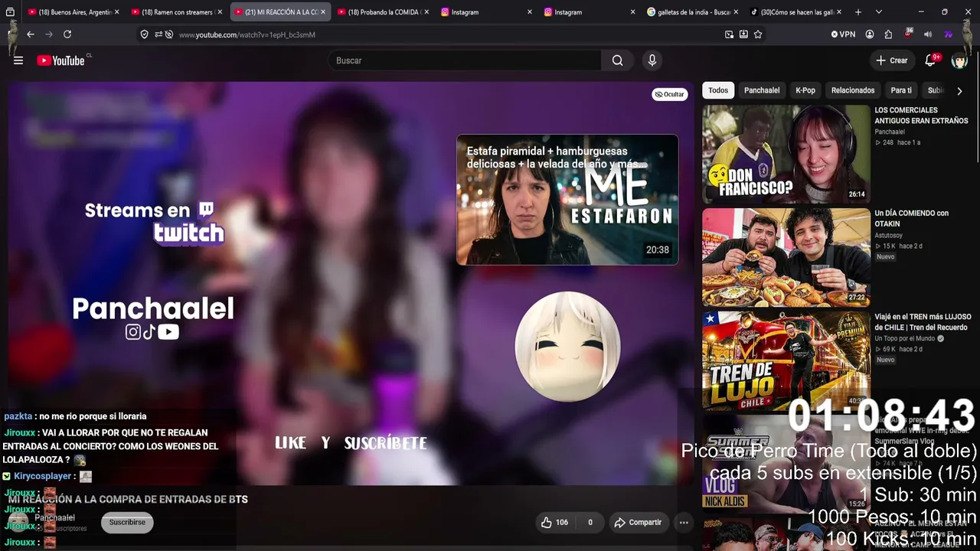980x551 pixels.
Task: Open a new browser tab
Action: [x=857, y=12]
